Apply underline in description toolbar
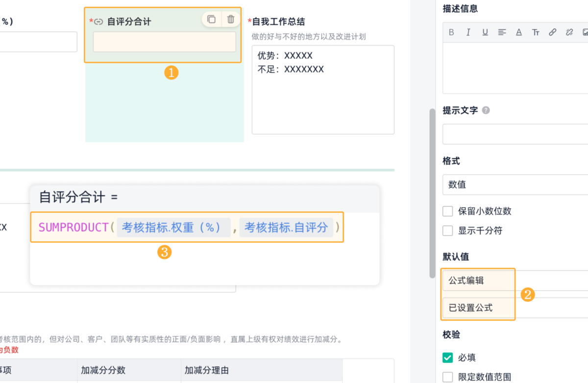 click(x=485, y=32)
